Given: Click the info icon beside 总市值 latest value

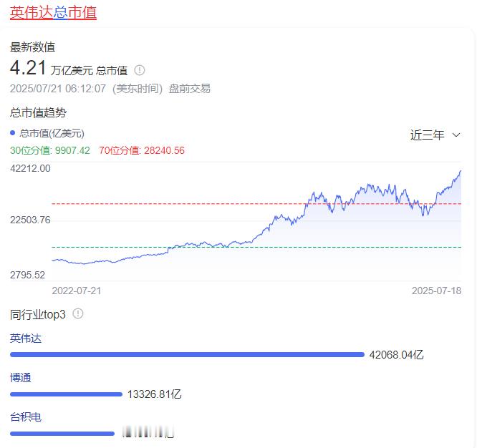Looking at the screenshot, I should pyautogui.click(x=140, y=70).
